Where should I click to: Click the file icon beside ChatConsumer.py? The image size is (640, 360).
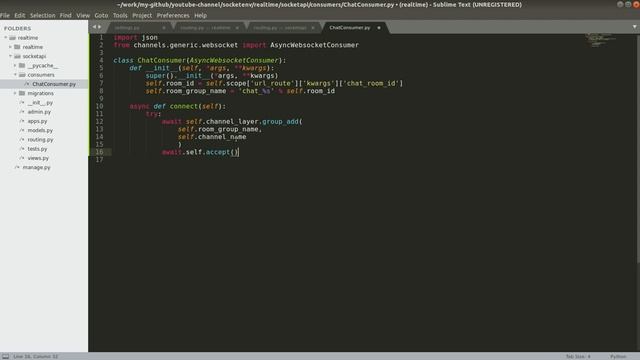pos(27,84)
